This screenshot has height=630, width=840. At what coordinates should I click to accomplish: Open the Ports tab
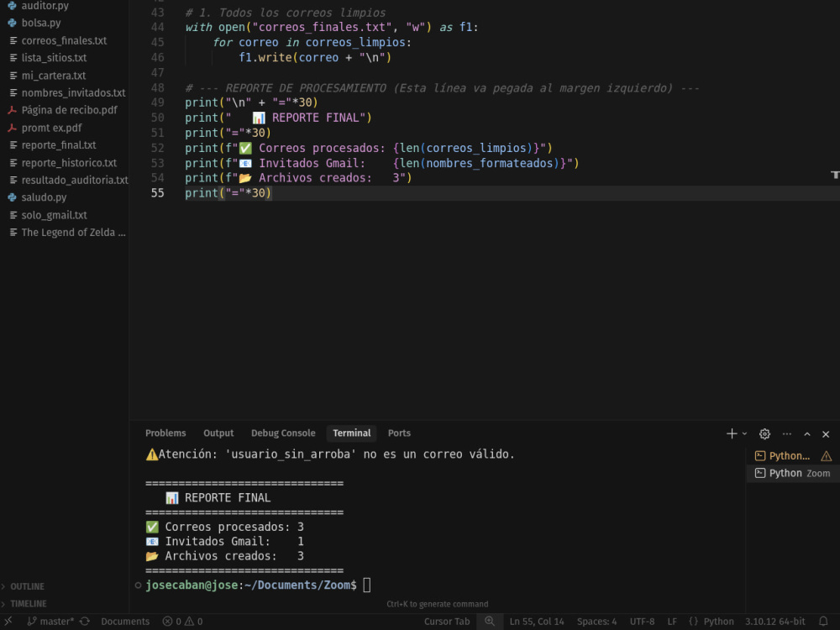[x=399, y=433]
